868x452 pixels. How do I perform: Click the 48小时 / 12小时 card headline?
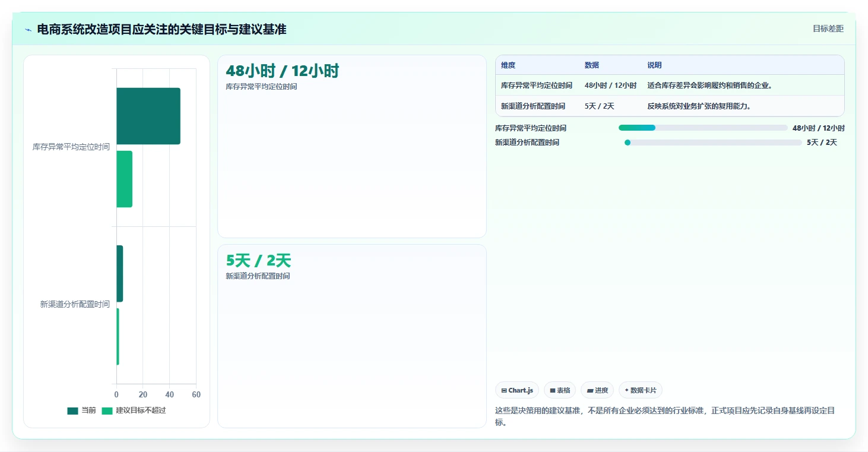coord(282,71)
